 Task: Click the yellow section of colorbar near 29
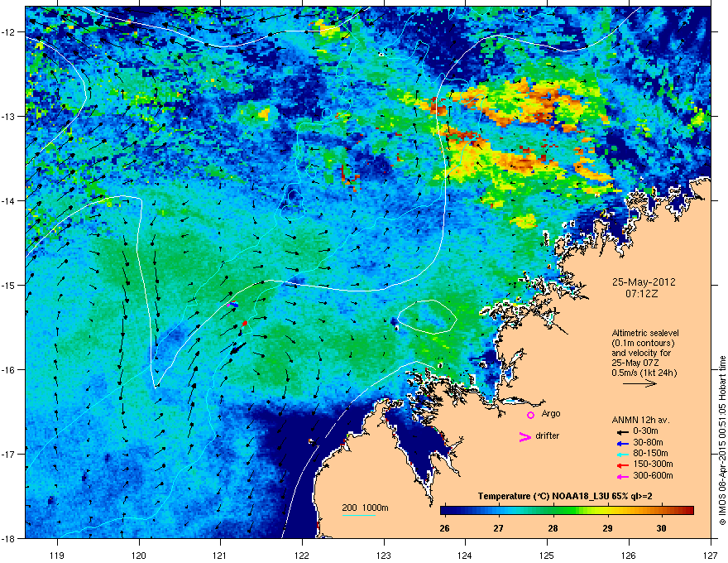click(x=607, y=511)
